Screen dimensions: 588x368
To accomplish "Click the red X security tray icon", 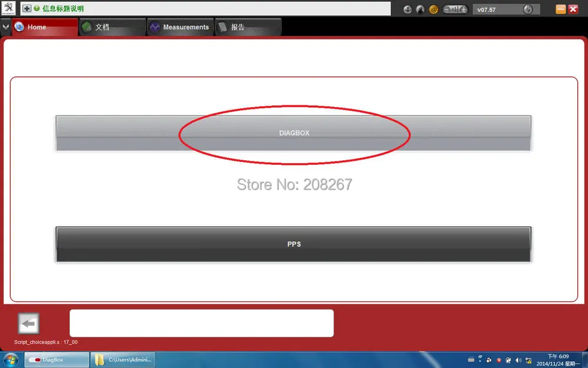I will coord(499,360).
